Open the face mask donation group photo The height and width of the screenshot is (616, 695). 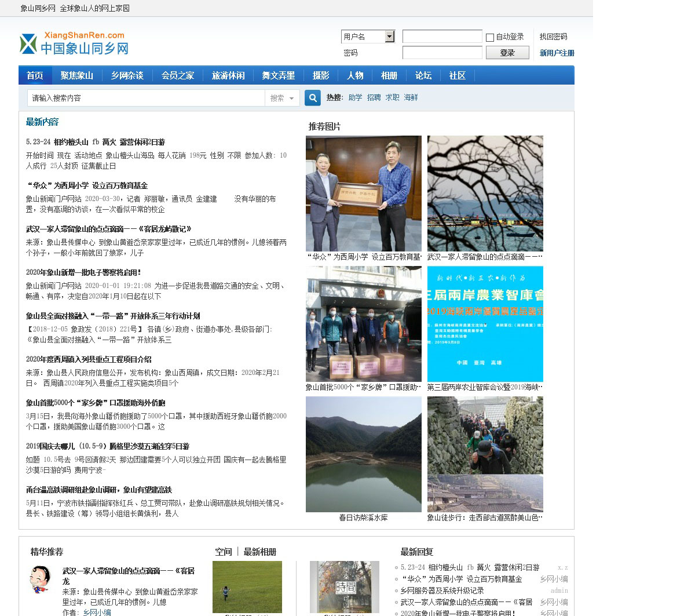click(x=363, y=323)
